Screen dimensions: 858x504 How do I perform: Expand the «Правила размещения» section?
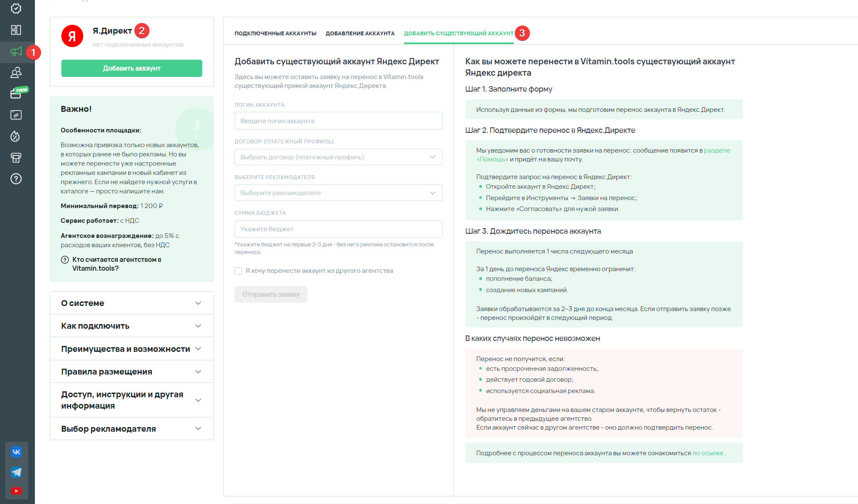tap(132, 372)
